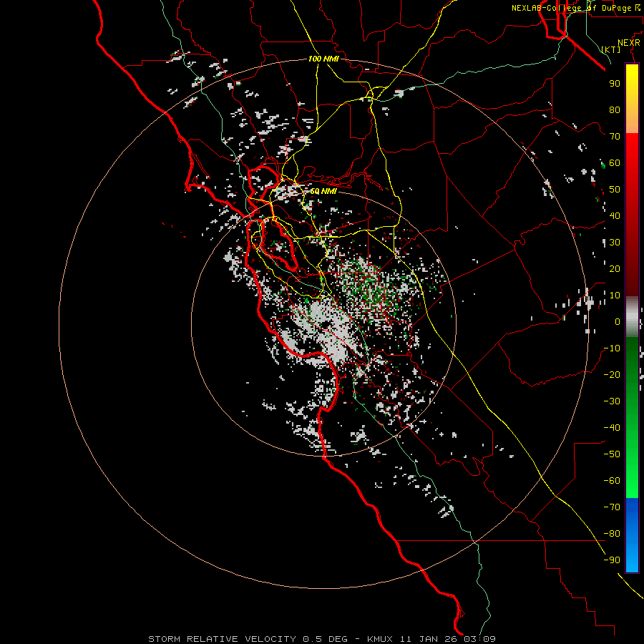Select the "-10" value on the velocity scale
Viewport: 644px width, 644px height.
pos(612,348)
